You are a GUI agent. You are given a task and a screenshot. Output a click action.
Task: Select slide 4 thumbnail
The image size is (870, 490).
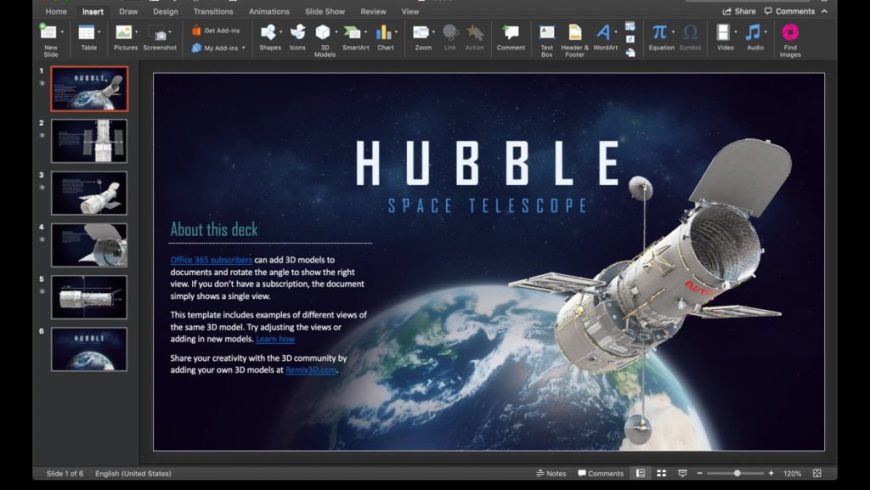point(89,245)
